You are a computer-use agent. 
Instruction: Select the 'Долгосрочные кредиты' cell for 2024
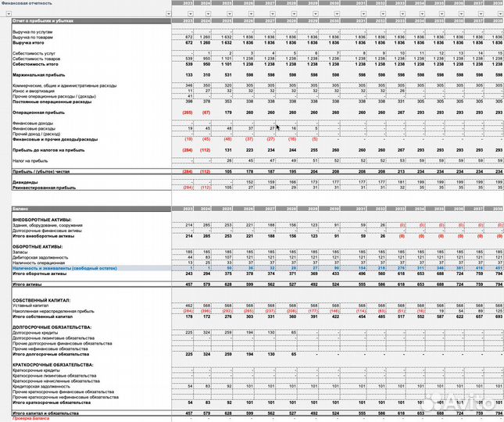point(205,332)
